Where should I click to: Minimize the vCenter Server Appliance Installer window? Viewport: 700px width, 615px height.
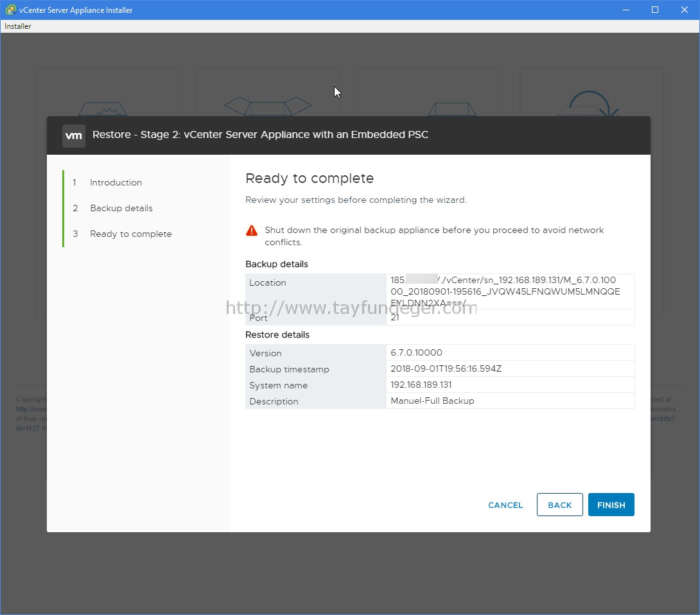pyautogui.click(x=626, y=10)
